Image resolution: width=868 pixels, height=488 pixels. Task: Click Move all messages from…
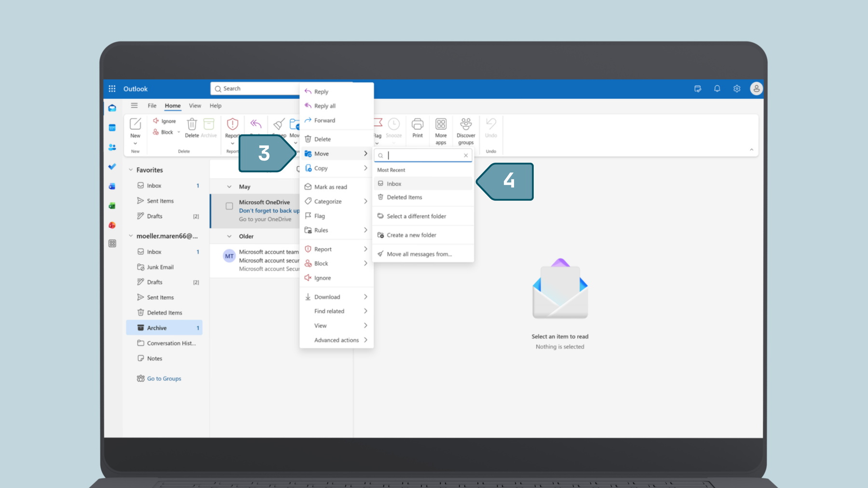(x=423, y=254)
